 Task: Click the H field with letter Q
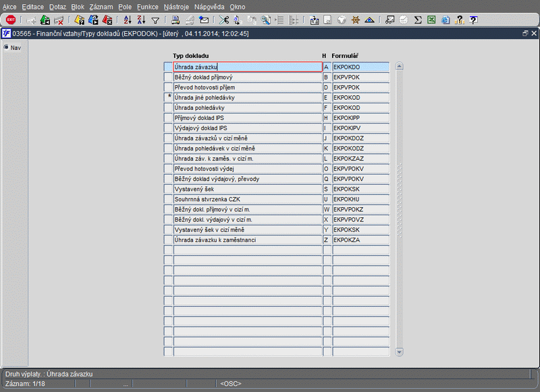point(327,179)
